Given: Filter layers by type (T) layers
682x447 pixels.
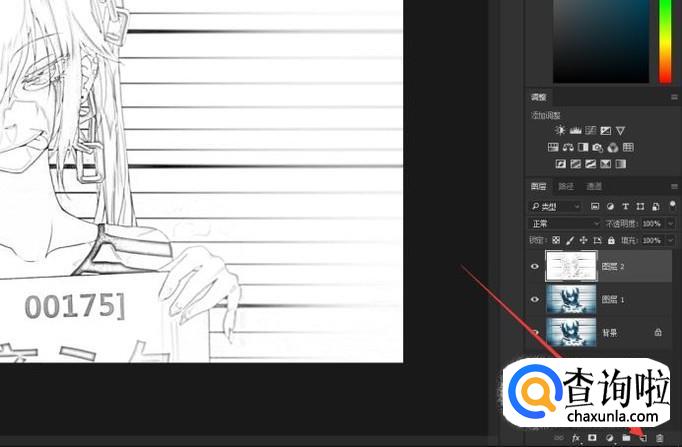Looking at the screenshot, I should coord(625,207).
